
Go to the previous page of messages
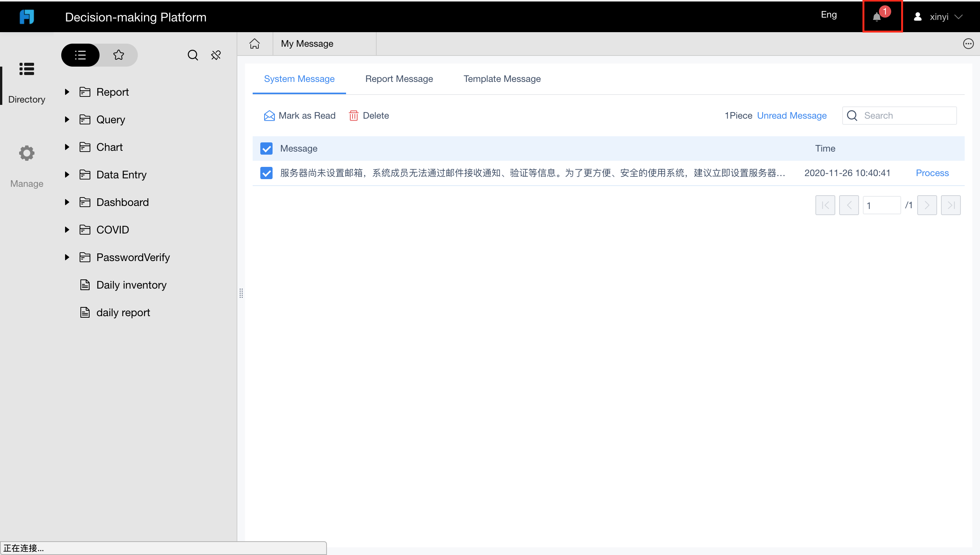[849, 205]
